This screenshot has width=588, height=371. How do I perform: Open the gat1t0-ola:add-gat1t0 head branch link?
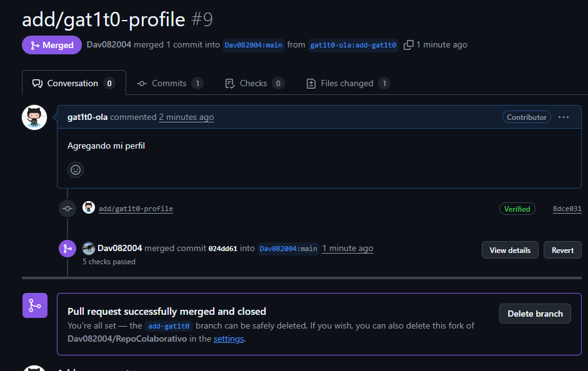click(x=353, y=45)
